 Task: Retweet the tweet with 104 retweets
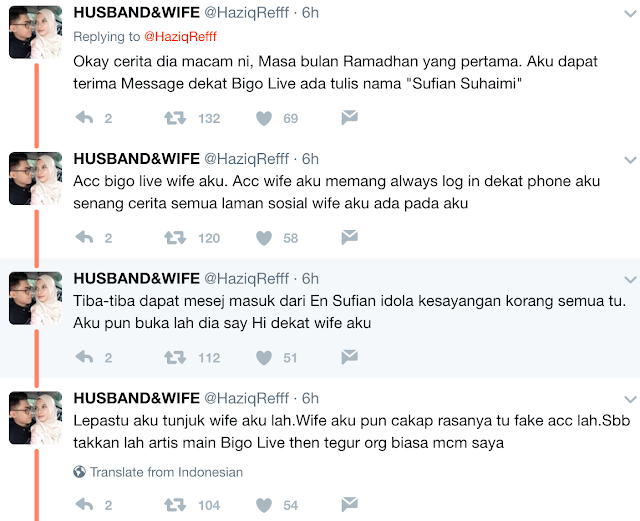point(175,505)
